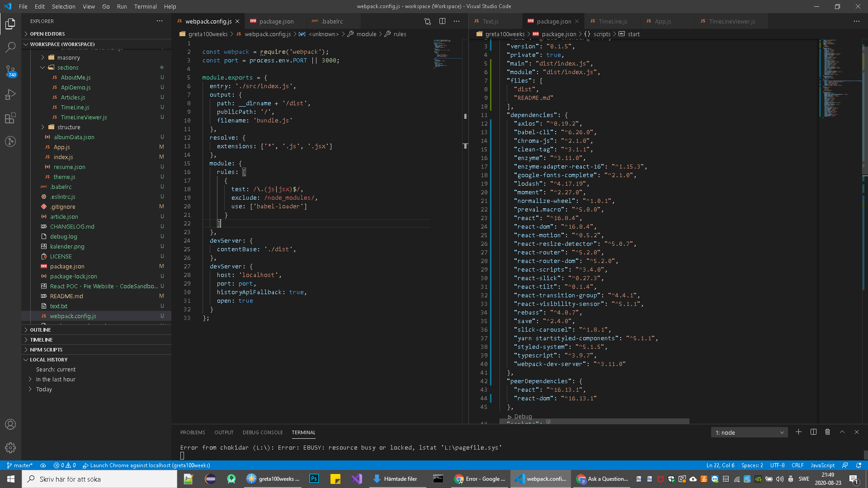The height and width of the screenshot is (488, 868).
Task: Collapse the sections folder
Action: (x=68, y=67)
